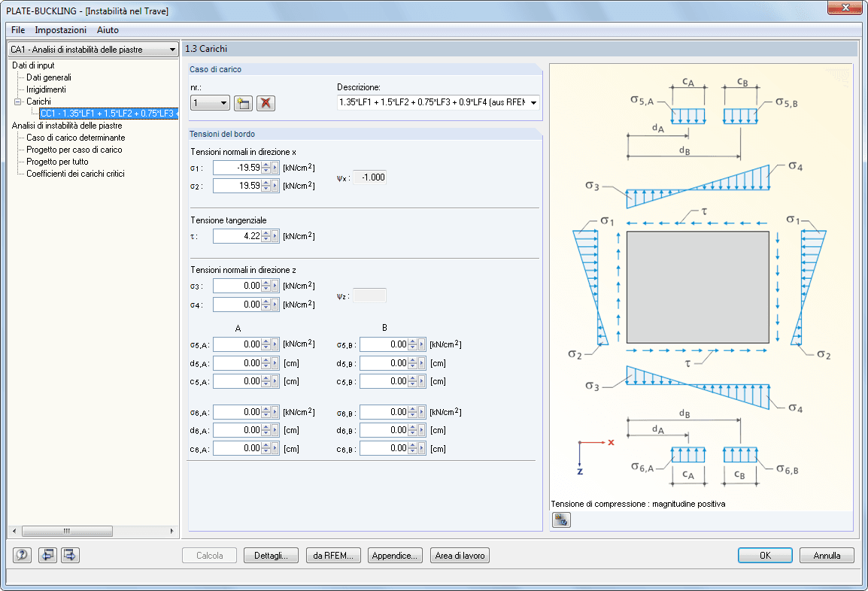Click the new load case icon
The height and width of the screenshot is (591, 868).
[x=243, y=103]
